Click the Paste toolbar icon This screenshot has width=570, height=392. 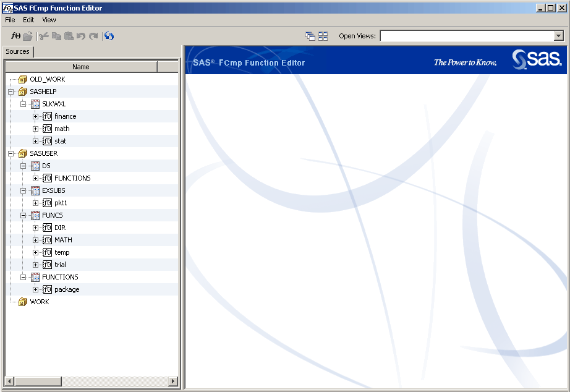coord(69,36)
